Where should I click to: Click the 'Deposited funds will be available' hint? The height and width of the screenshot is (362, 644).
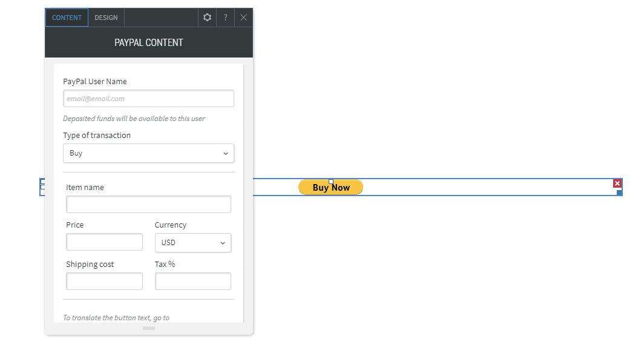[134, 118]
